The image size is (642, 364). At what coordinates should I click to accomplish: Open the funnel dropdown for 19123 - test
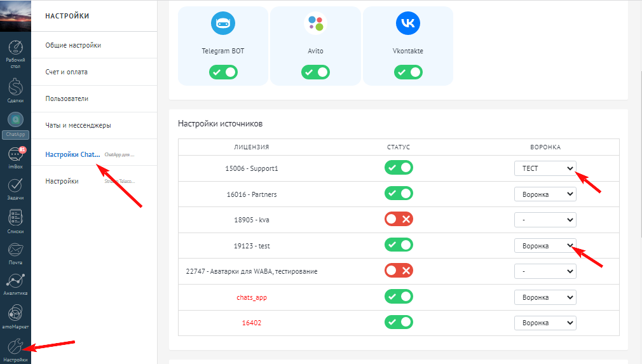(545, 246)
